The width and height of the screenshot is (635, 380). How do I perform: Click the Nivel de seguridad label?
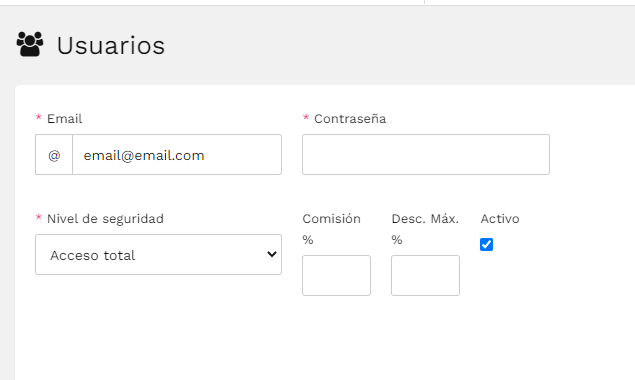pos(105,219)
